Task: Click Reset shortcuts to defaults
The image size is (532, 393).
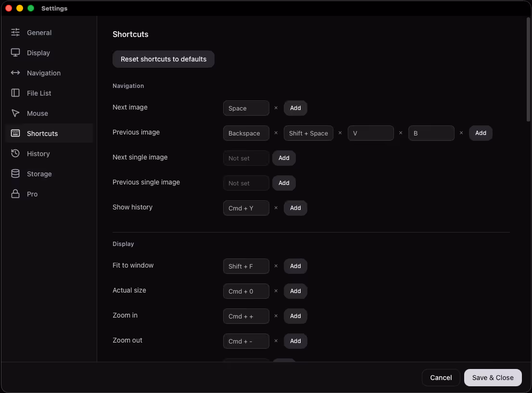Action: pos(164,59)
